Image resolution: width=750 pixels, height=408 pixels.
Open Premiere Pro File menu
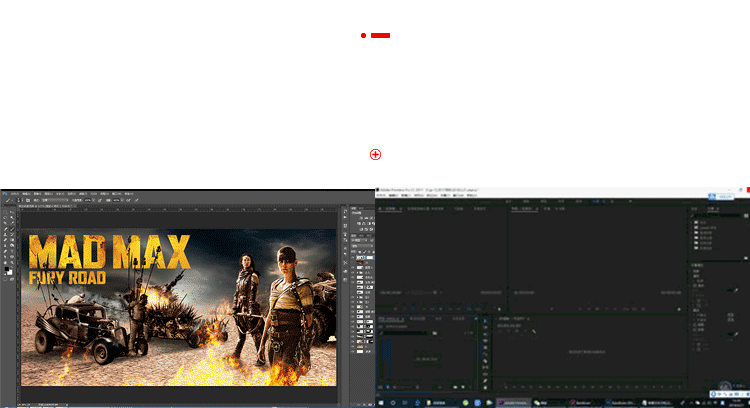tap(381, 195)
